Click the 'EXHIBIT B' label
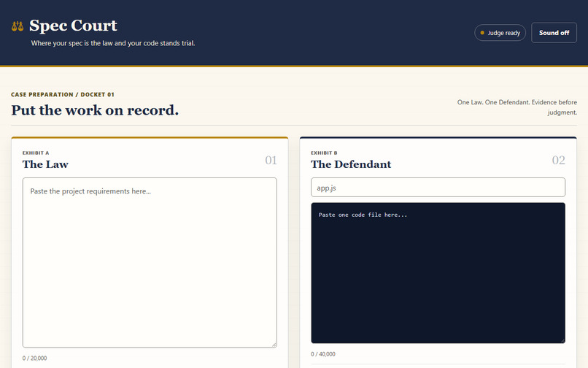 point(324,153)
